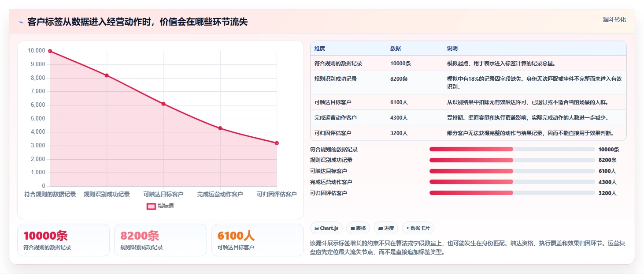644x274 pixels.
Task: Click x-axis label 可归因评估客户
Action: coord(277,194)
